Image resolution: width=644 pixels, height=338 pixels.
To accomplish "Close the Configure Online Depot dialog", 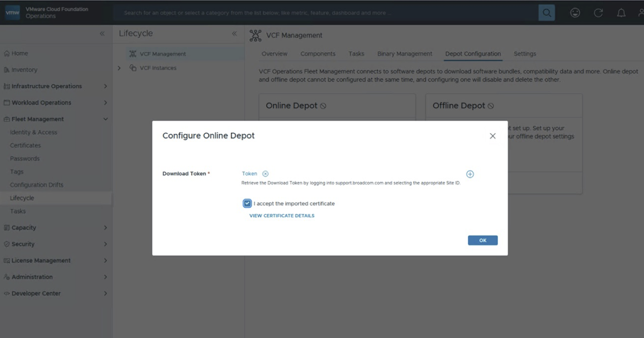I will point(493,136).
